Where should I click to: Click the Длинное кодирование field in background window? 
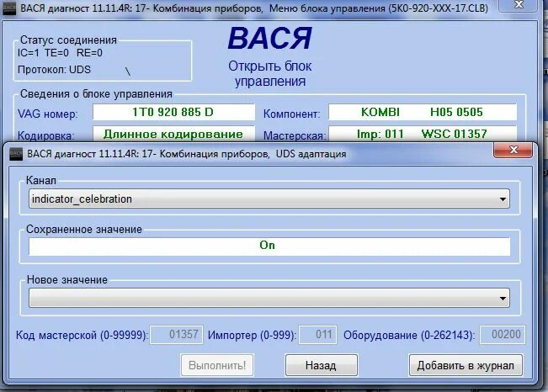[x=173, y=134]
